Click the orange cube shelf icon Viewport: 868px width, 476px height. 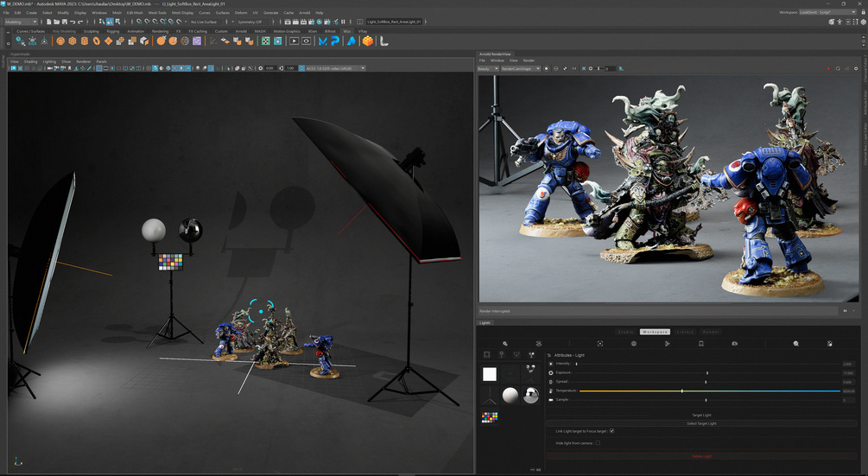point(368,41)
